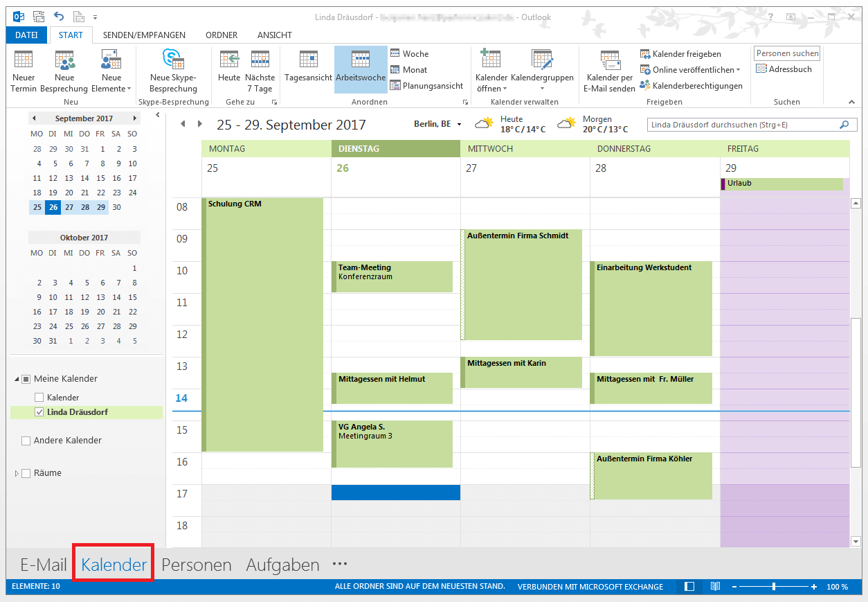Collapse the Meine Kalender group
The width and height of the screenshot is (868, 602).
[x=17, y=379]
